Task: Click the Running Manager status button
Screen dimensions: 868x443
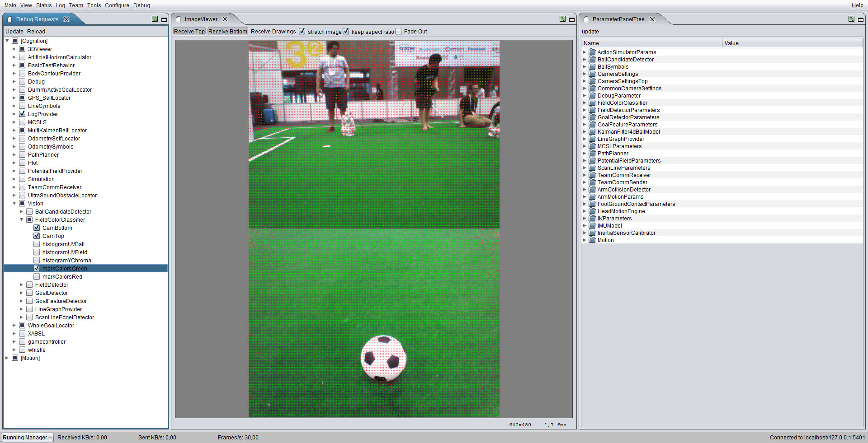Action: (x=27, y=438)
